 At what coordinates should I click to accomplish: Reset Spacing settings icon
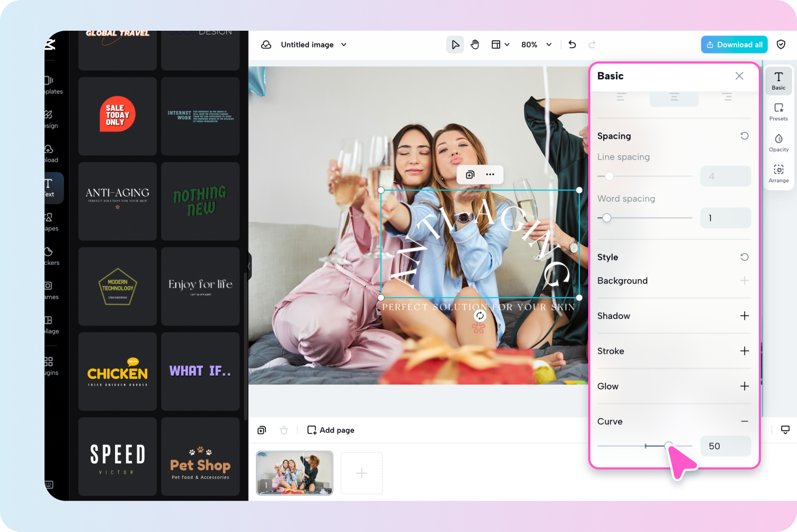(x=744, y=136)
